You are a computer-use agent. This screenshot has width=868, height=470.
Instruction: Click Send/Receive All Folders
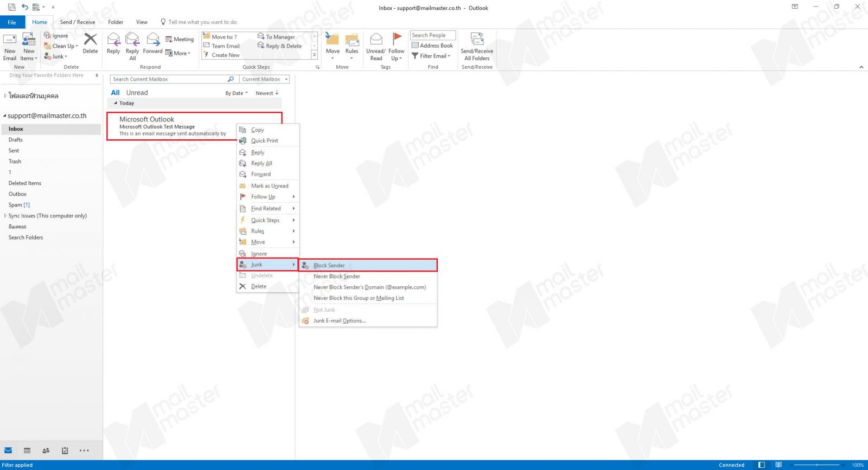(477, 47)
